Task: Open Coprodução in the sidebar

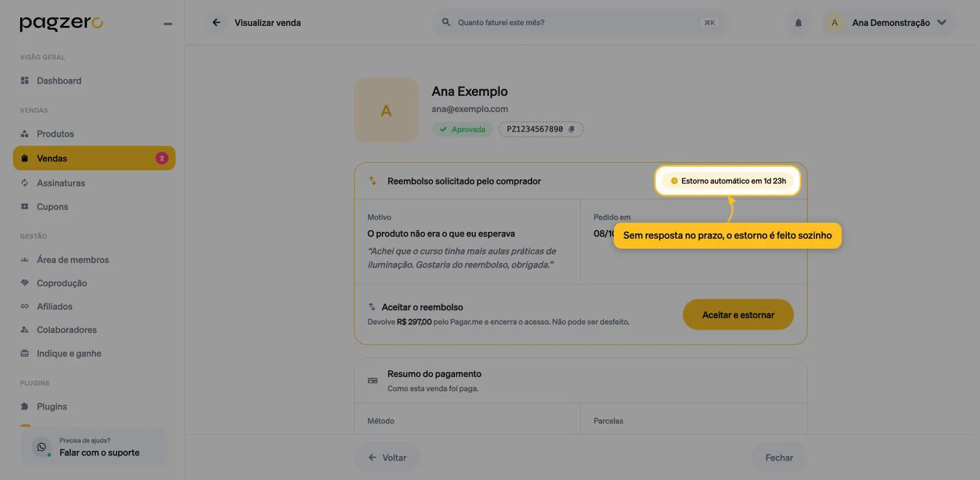Action: (x=94, y=283)
